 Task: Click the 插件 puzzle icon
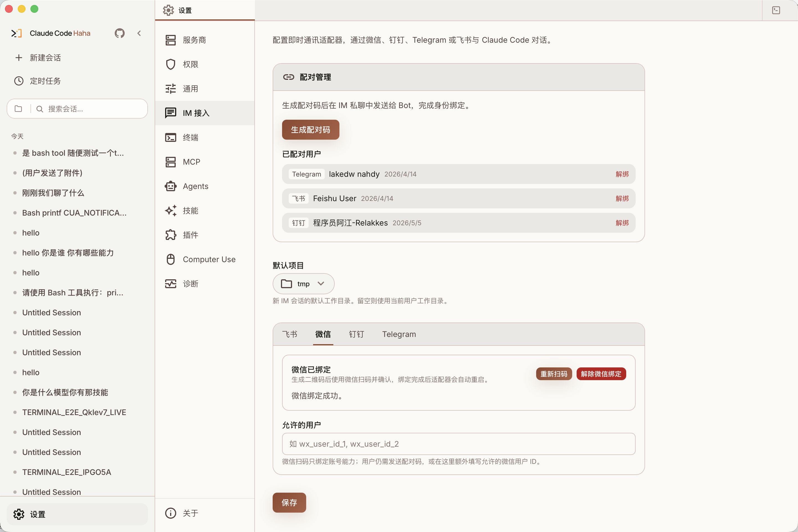click(170, 235)
